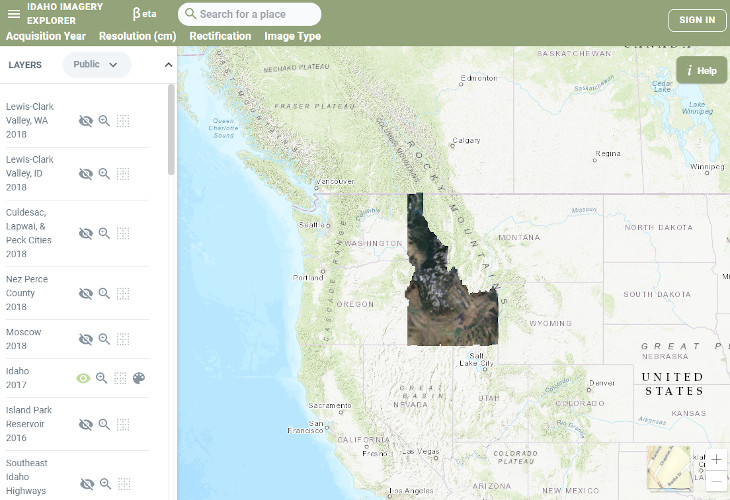The image size is (730, 500).
Task: Zoom to Culdesac, Lapwai, & Peck Cities layer
Action: click(x=104, y=234)
